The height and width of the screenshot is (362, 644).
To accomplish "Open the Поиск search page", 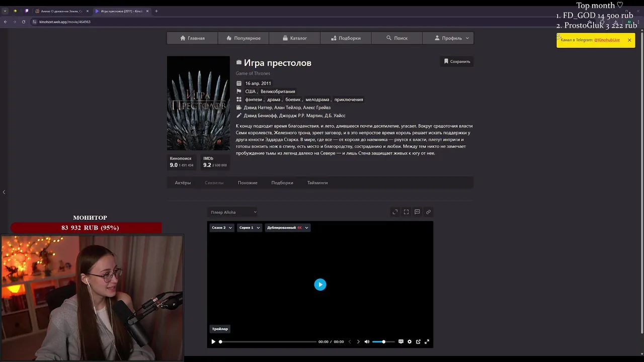I will point(397,38).
